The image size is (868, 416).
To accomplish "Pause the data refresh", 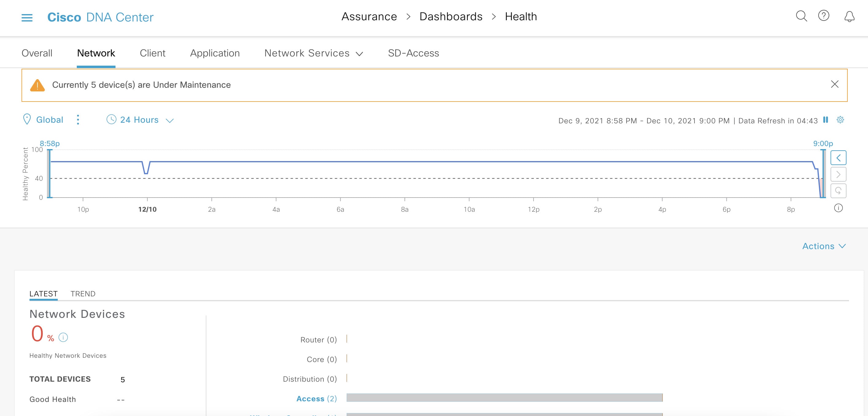I will 825,120.
